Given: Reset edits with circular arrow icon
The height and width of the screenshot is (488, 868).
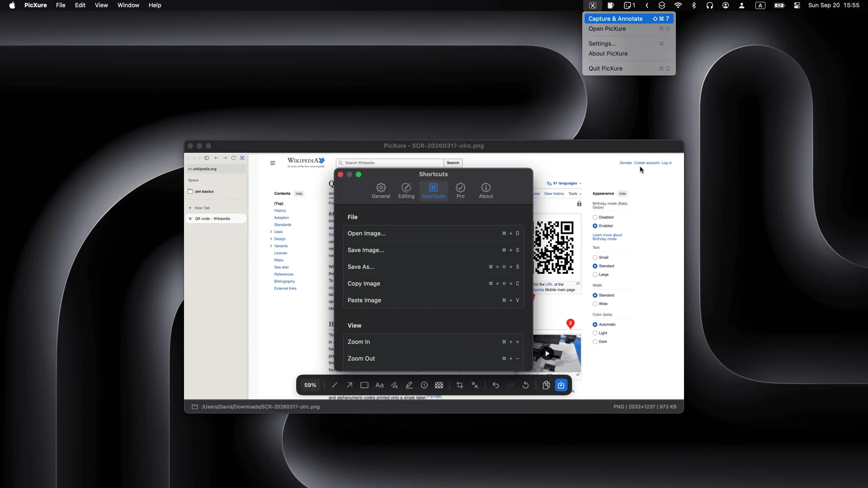Looking at the screenshot, I should click(x=525, y=385).
